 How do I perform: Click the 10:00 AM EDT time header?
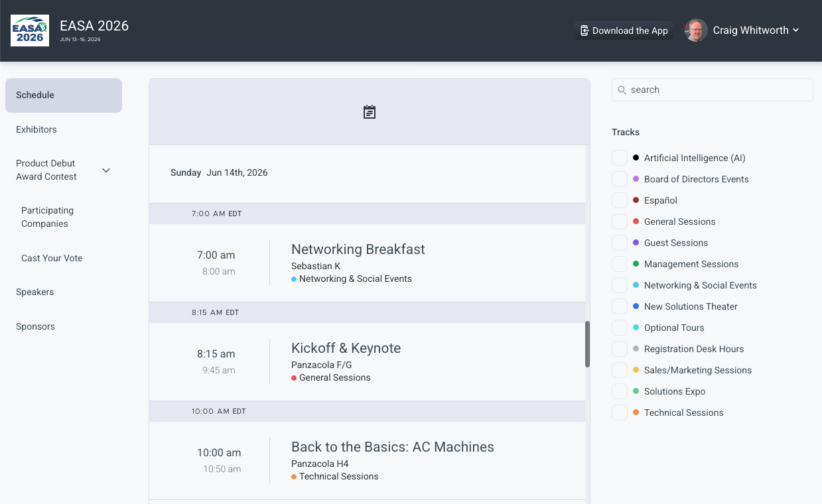(x=218, y=411)
